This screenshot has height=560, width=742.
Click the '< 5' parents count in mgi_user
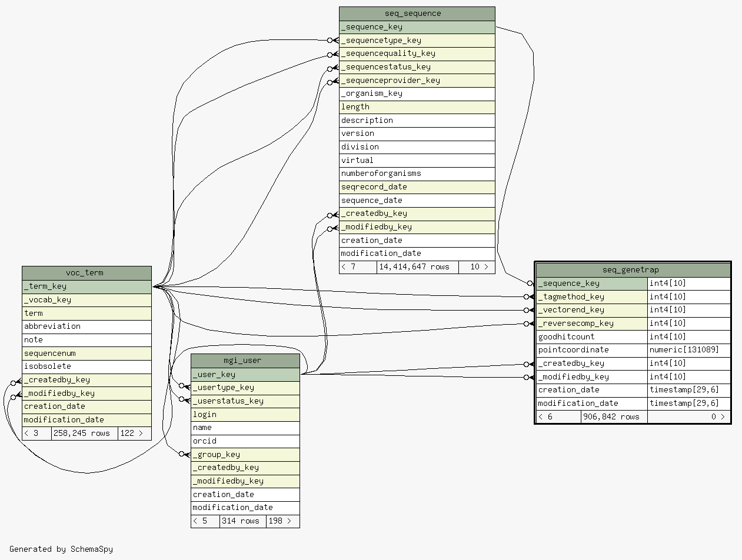(x=205, y=521)
